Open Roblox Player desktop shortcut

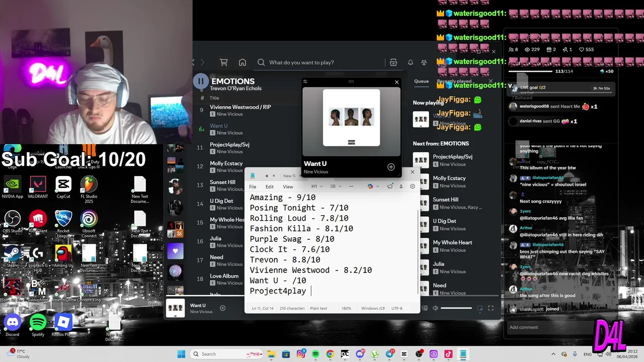[63, 325]
